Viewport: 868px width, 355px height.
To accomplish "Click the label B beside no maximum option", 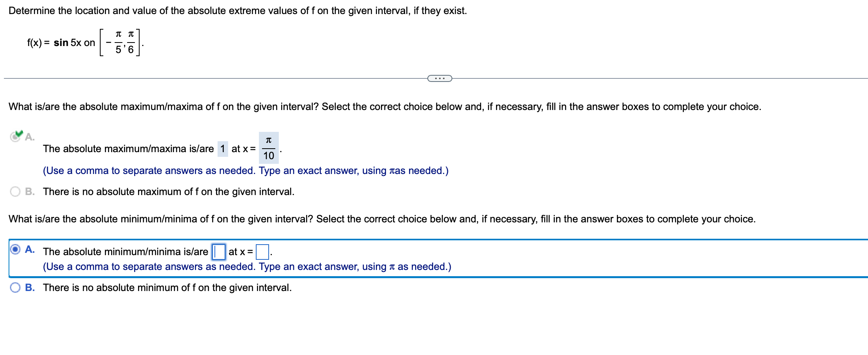I will click(x=30, y=191).
